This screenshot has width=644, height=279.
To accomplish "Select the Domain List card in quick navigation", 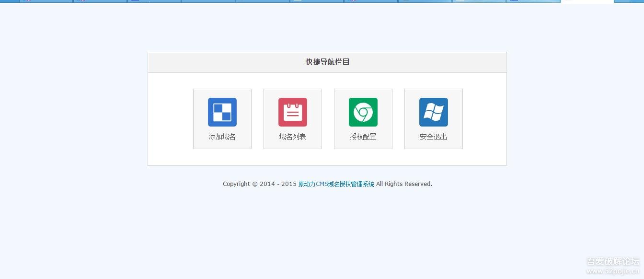I will pos(292,118).
